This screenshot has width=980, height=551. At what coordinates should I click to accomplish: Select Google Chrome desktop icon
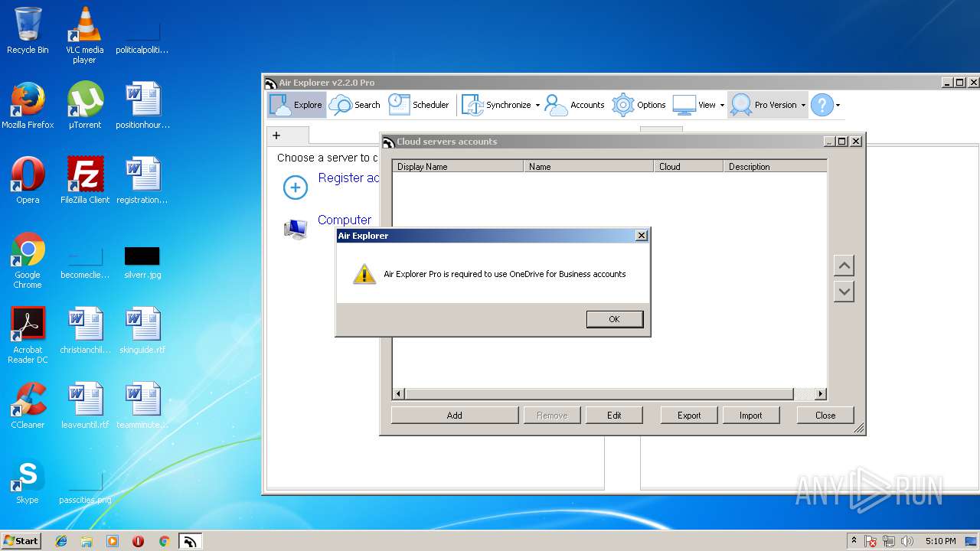point(28,260)
